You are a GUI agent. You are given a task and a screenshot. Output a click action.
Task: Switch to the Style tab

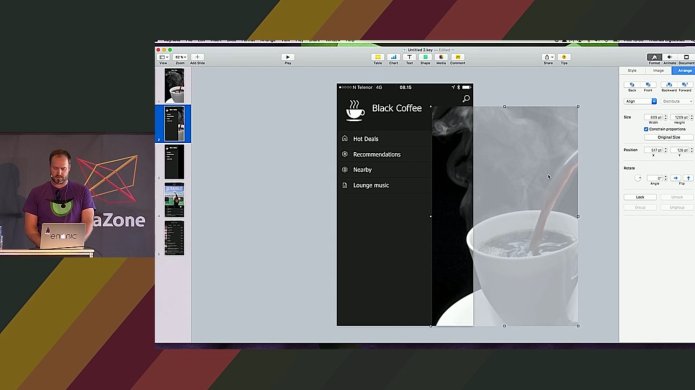pyautogui.click(x=632, y=70)
